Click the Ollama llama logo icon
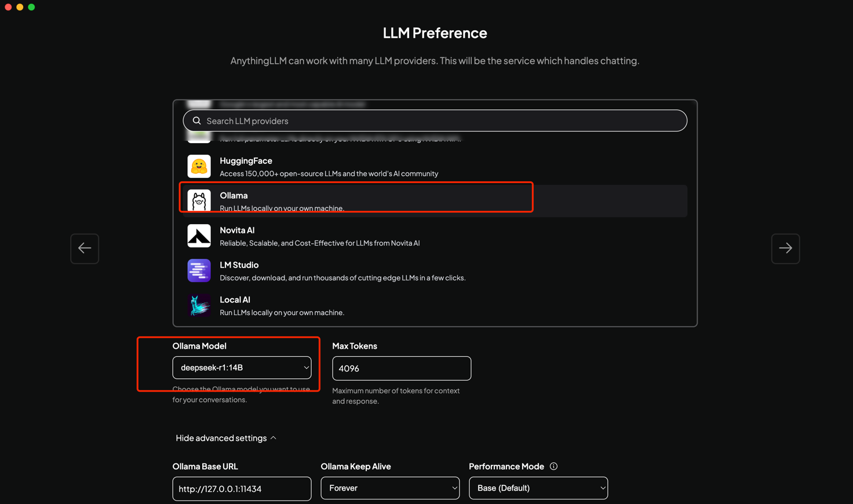 [199, 201]
